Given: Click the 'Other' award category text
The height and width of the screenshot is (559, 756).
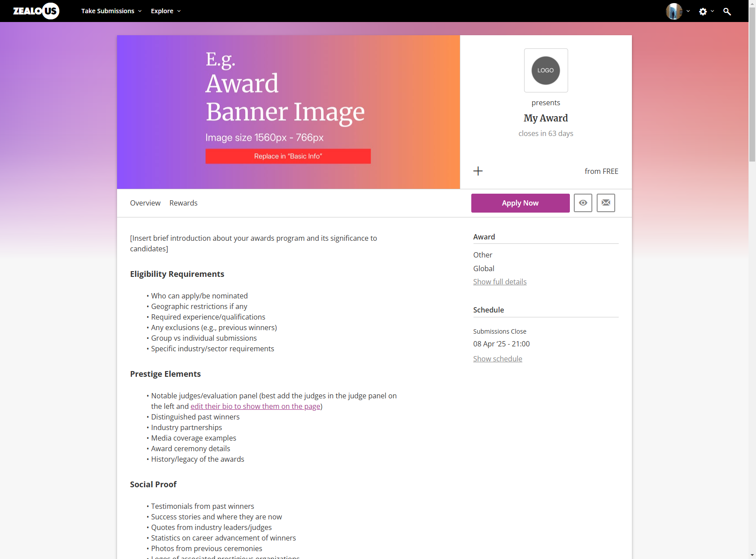Looking at the screenshot, I should 483,255.
